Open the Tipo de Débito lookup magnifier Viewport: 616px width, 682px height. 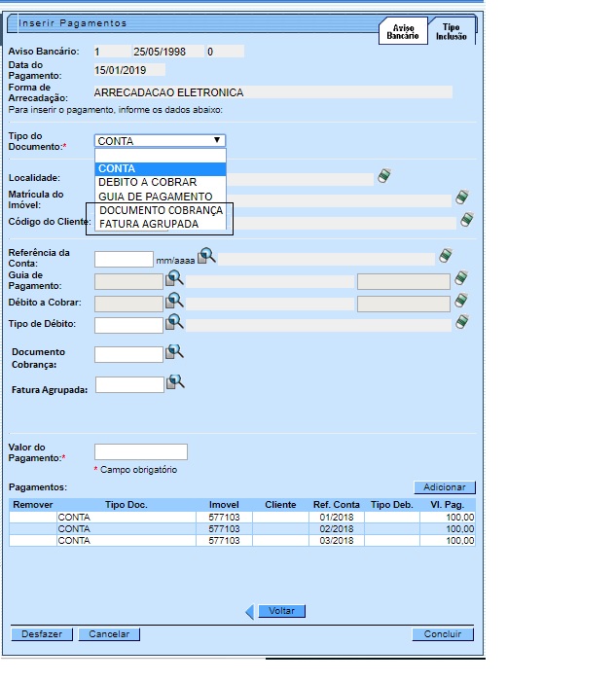point(174,323)
